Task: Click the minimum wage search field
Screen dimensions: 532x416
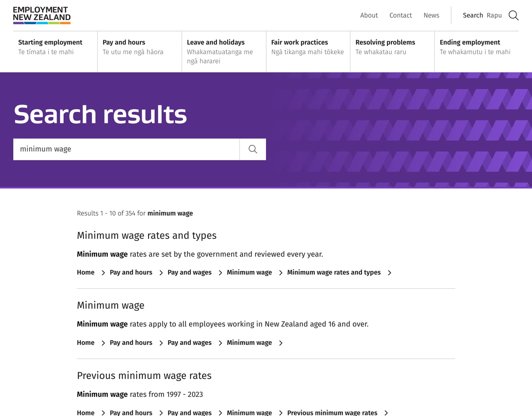Action: pyautogui.click(x=126, y=149)
